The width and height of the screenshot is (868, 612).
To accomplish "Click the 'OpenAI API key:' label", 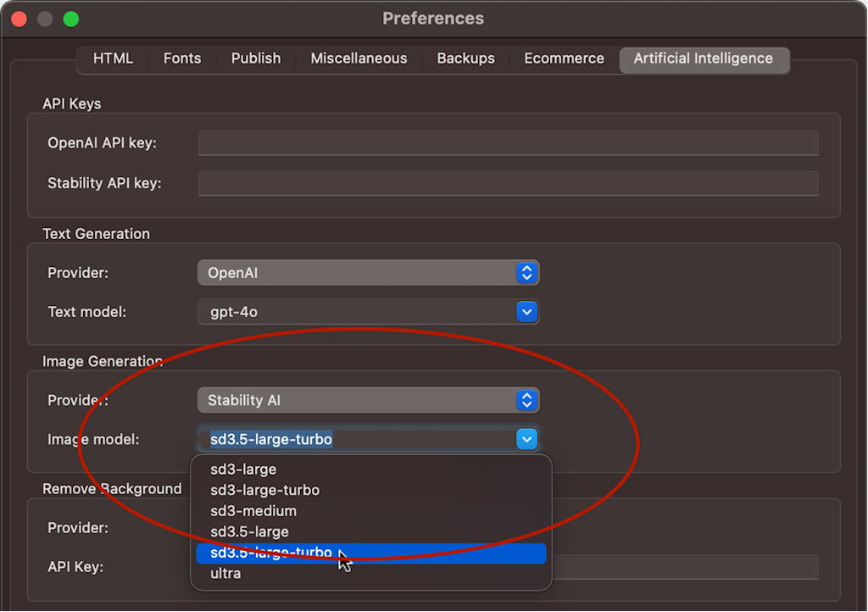I will point(103,143).
